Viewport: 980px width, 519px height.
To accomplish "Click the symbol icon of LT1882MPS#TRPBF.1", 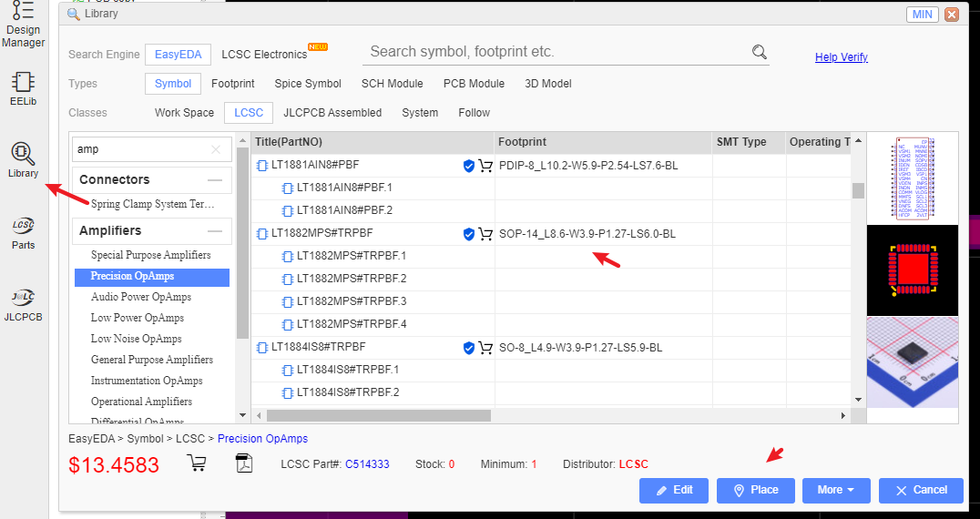I will click(287, 256).
